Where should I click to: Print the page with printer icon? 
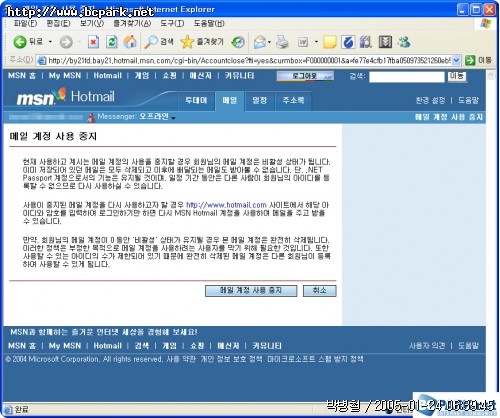[x=282, y=42]
